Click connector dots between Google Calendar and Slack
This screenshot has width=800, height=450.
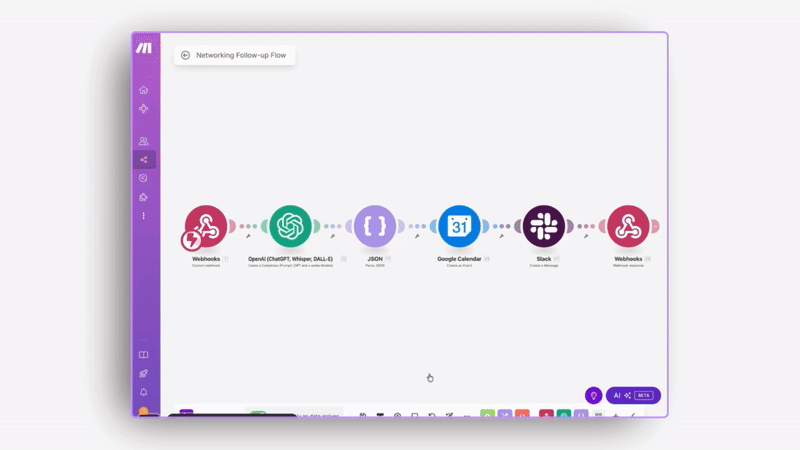(502, 226)
